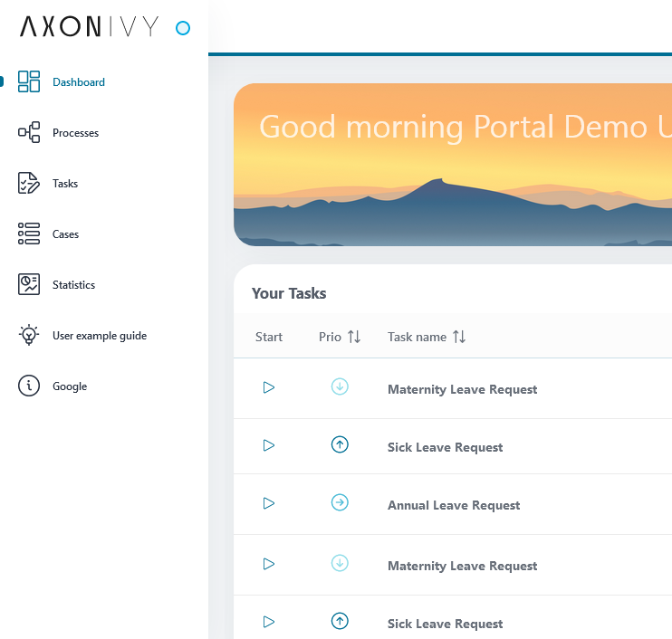Open the Statistics chart icon
The image size is (672, 639).
[29, 285]
